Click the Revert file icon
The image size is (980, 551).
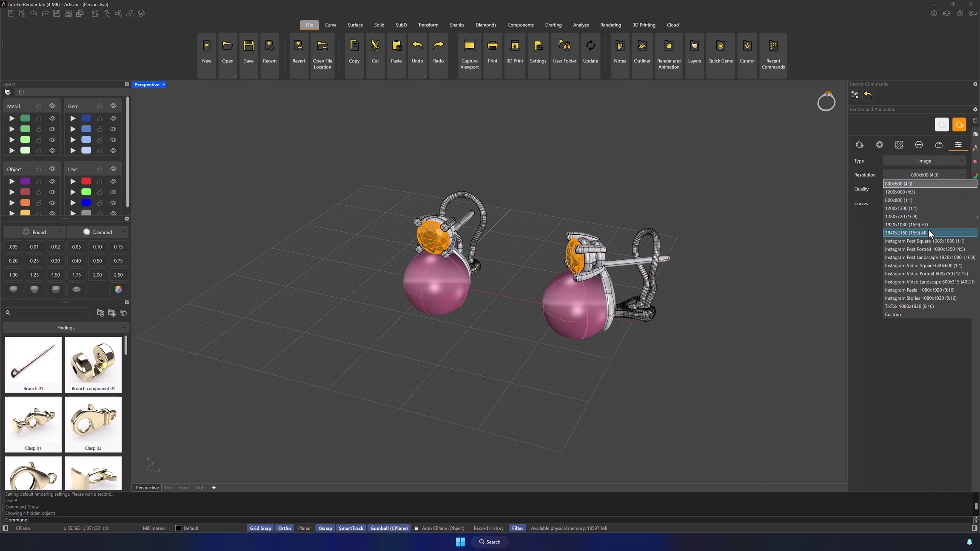tap(299, 46)
